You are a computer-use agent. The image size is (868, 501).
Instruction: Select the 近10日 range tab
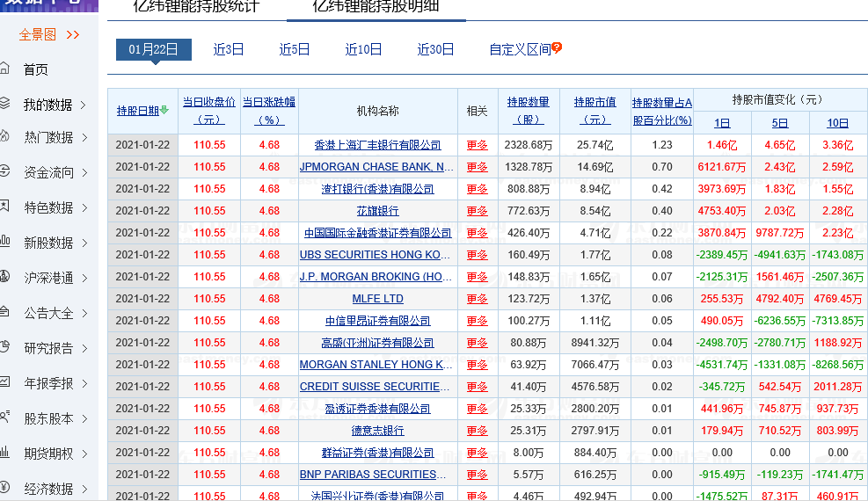pos(363,50)
